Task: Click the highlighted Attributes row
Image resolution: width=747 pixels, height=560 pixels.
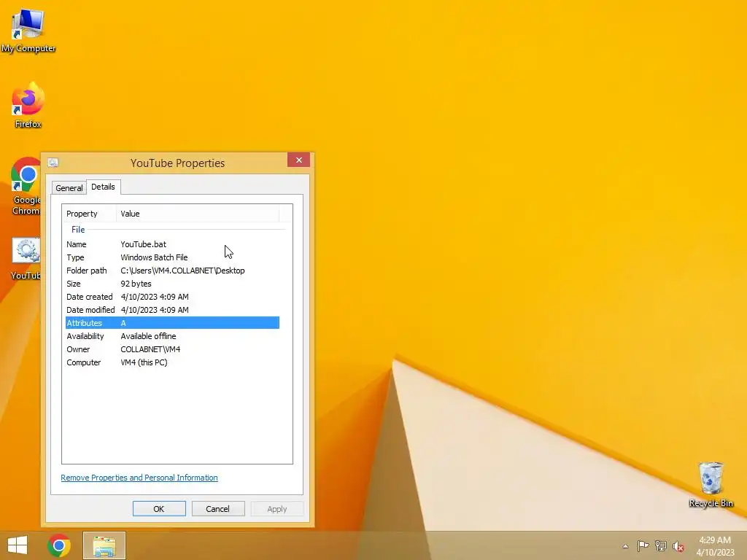Action: [x=172, y=323]
